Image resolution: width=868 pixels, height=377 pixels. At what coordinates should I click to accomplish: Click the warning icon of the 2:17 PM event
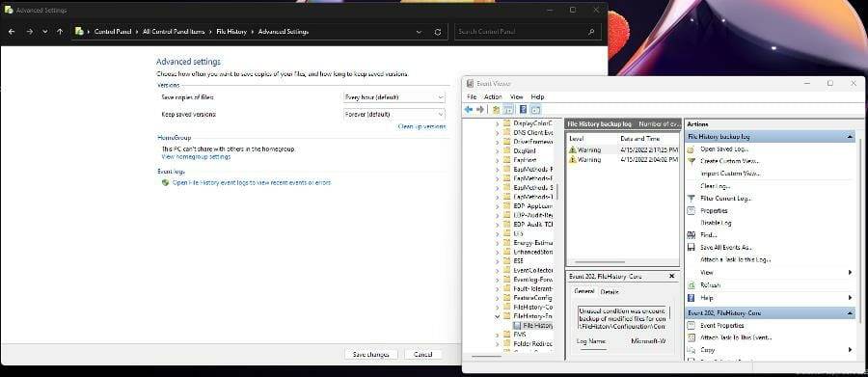pyautogui.click(x=573, y=149)
